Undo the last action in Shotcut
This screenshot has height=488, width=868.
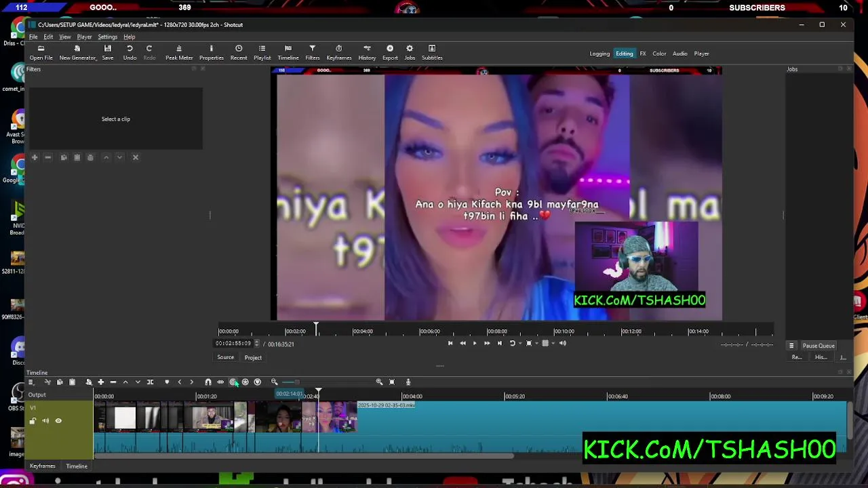point(130,52)
